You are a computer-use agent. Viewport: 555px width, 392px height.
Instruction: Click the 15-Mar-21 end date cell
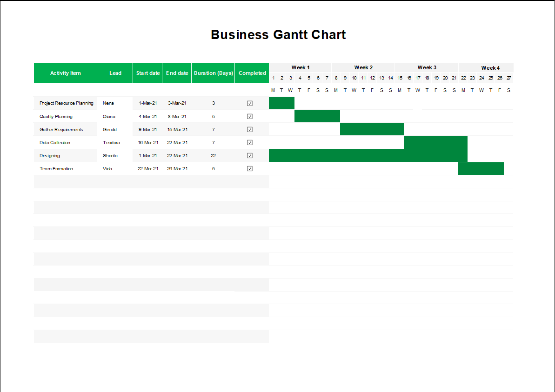pos(177,130)
